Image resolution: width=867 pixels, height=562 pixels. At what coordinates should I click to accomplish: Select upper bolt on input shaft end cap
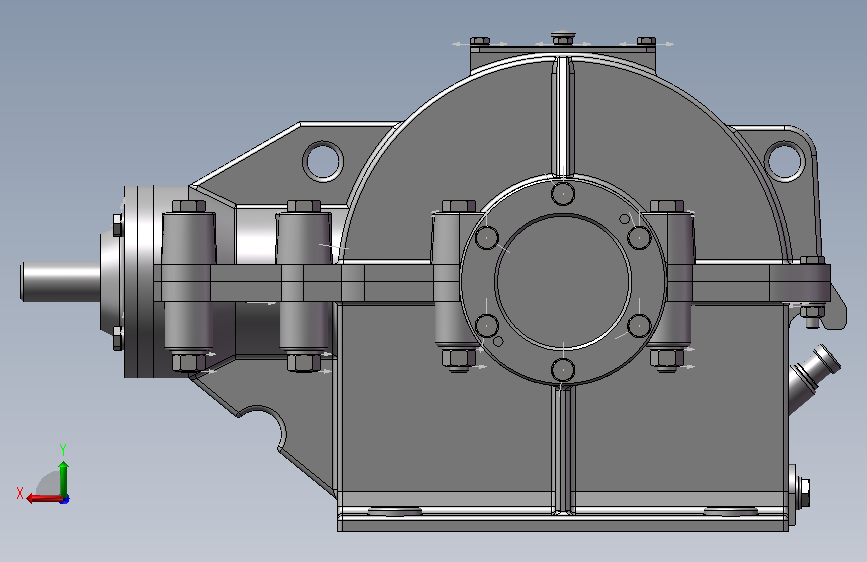pos(118,225)
